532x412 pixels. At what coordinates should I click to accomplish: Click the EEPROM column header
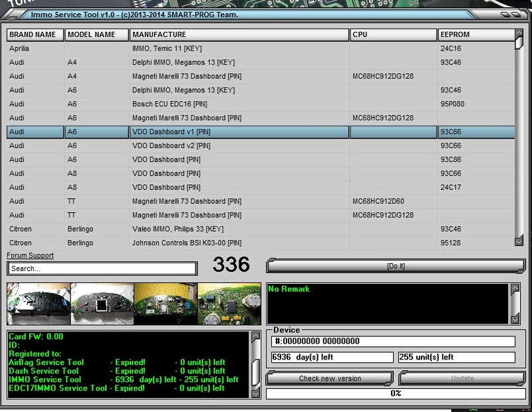click(476, 35)
